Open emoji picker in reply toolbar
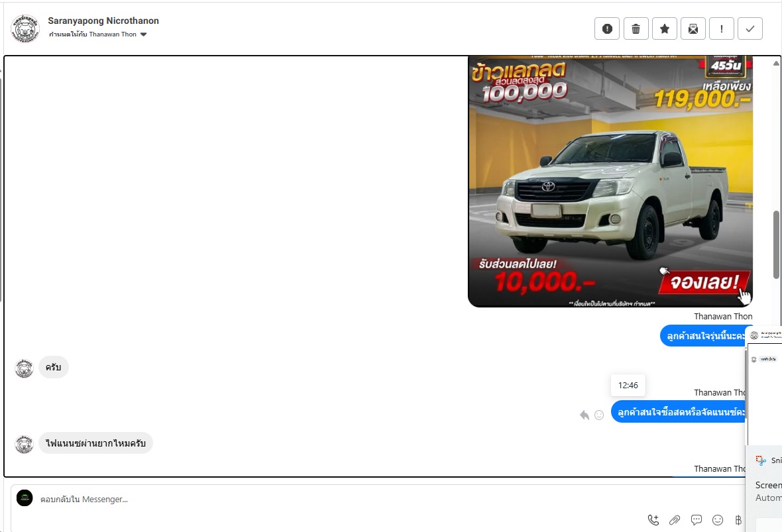 tap(718, 520)
